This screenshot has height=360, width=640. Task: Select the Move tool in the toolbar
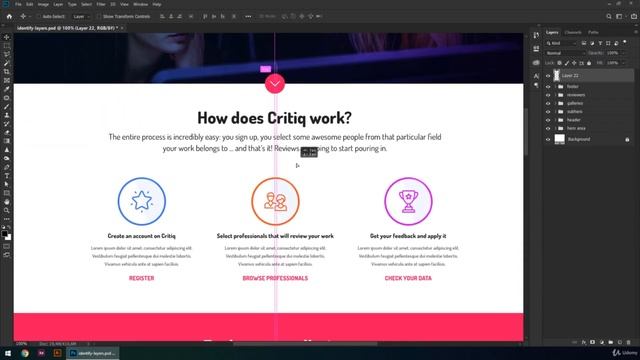7,37
